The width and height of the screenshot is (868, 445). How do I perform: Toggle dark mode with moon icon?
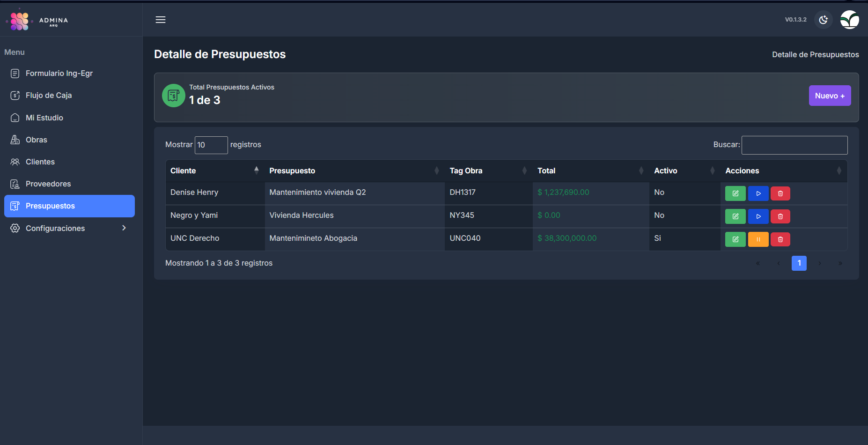click(823, 20)
